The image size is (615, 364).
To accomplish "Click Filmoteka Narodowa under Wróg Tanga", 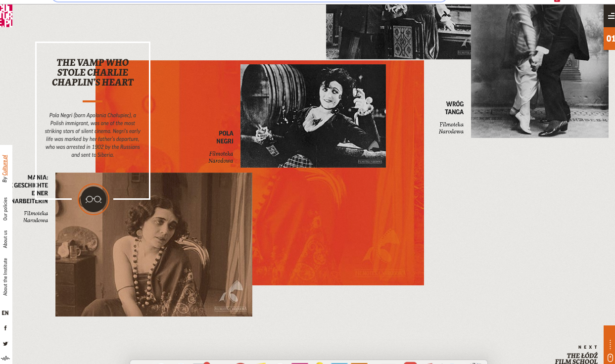I will coord(451,128).
